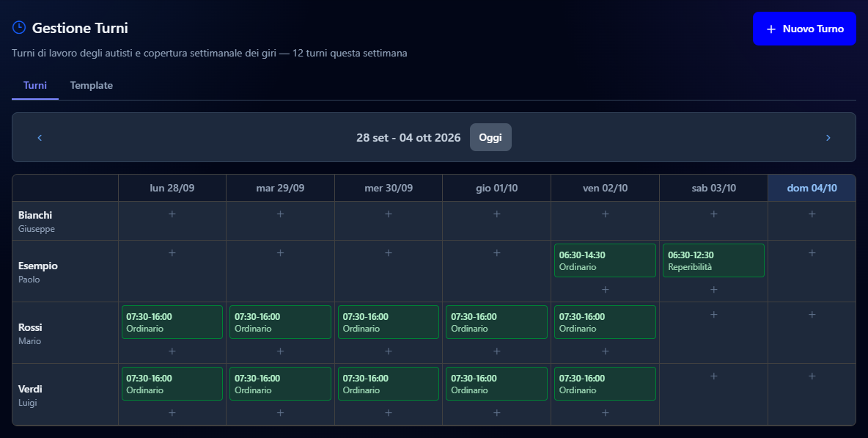Add another shift for Esempio on sab 03/10
The width and height of the screenshot is (868, 438).
pyautogui.click(x=713, y=290)
